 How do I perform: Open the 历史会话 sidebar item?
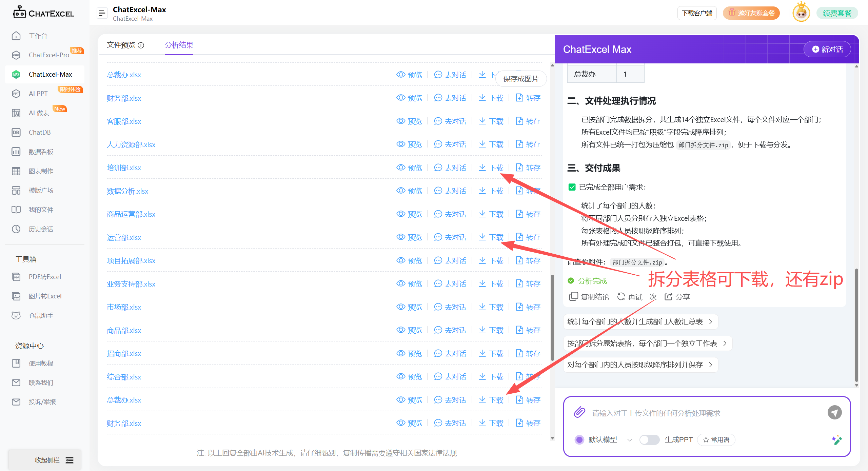41,229
